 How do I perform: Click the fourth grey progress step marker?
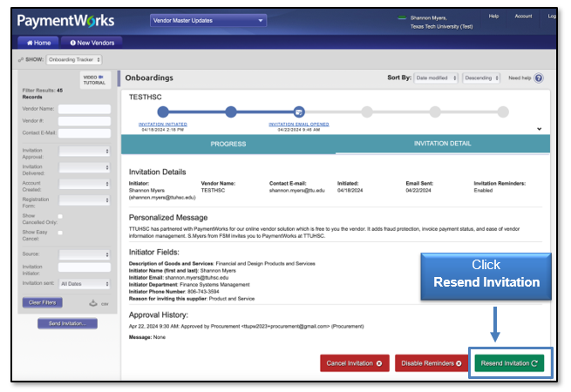367,112
